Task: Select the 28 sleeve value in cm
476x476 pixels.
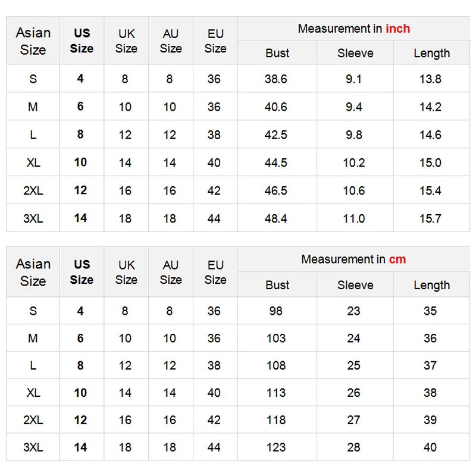Action: point(354,447)
